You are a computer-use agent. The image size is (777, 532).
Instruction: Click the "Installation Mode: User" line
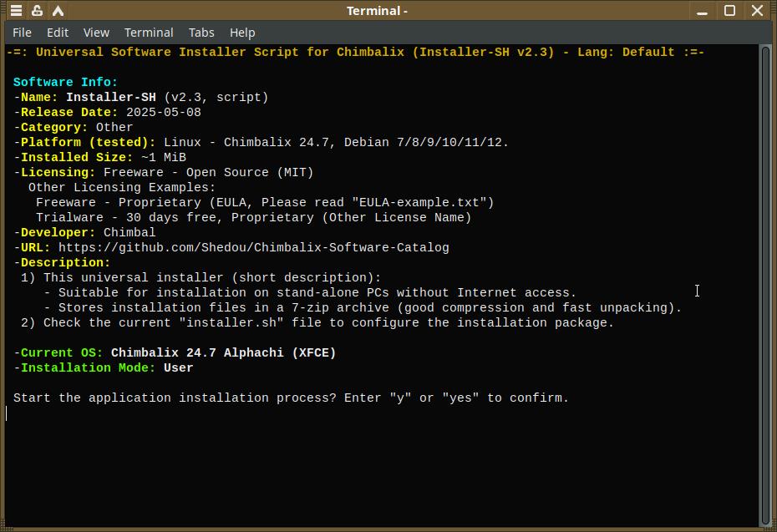pyautogui.click(x=104, y=368)
